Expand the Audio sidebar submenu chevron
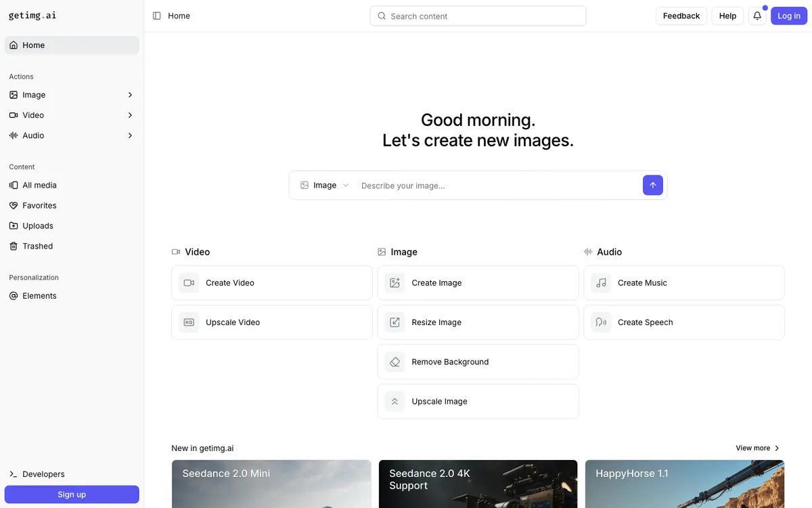The image size is (812, 508). [x=130, y=135]
